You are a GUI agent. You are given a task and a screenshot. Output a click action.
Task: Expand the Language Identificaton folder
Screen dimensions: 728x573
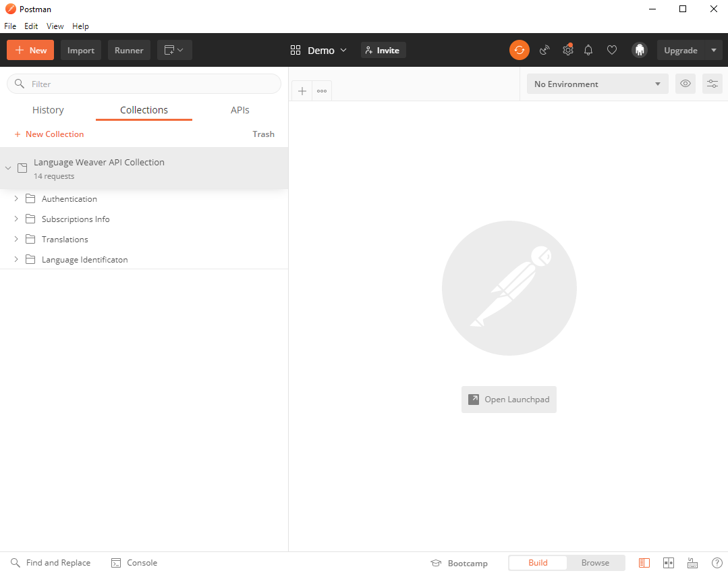click(16, 259)
